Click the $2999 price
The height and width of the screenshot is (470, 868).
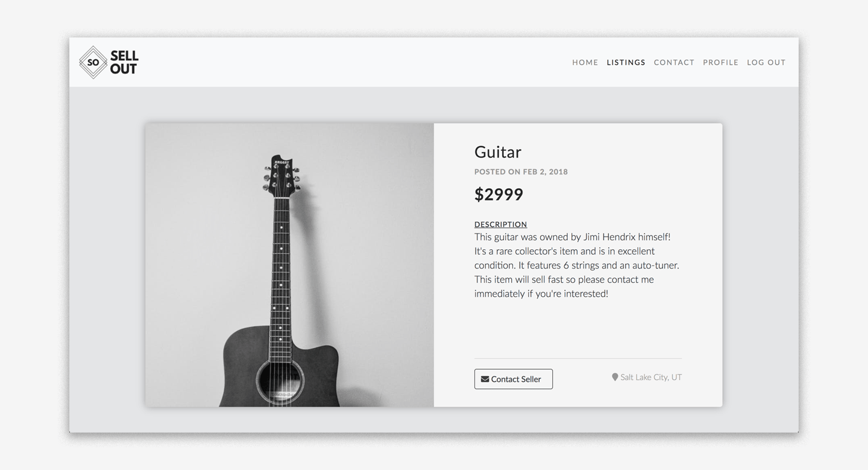point(498,194)
